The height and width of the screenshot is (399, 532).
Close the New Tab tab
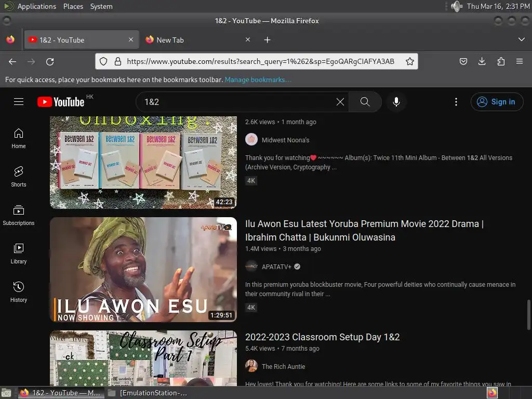(248, 39)
